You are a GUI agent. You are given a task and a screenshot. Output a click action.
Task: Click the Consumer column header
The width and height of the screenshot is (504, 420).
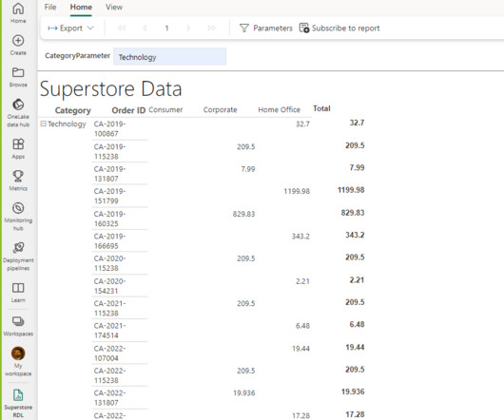(165, 110)
